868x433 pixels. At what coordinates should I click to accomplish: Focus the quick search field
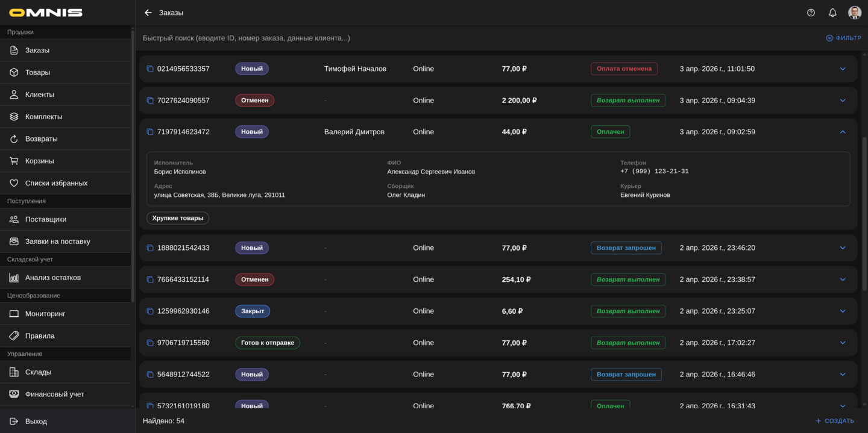coord(422,38)
